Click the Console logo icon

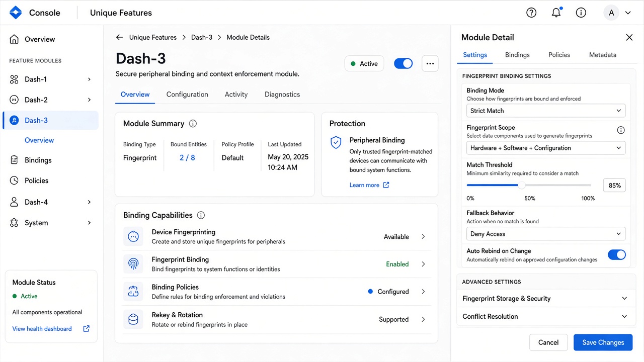coord(16,13)
